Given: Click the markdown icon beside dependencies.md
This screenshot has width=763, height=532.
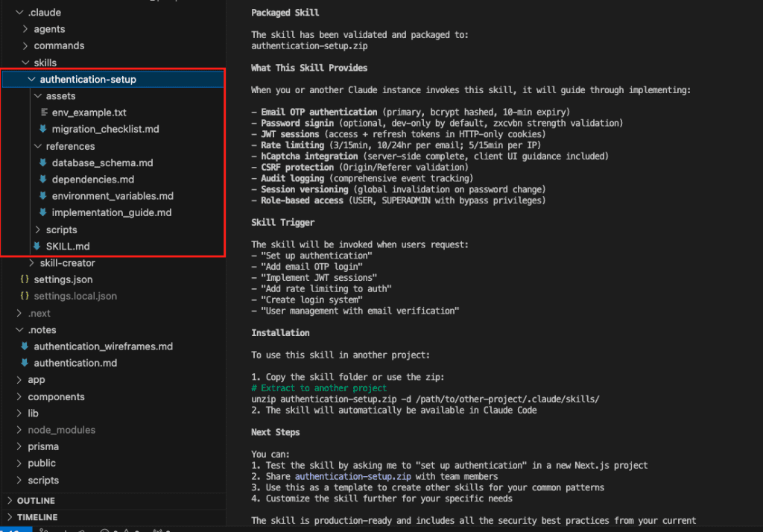Looking at the screenshot, I should pos(43,180).
